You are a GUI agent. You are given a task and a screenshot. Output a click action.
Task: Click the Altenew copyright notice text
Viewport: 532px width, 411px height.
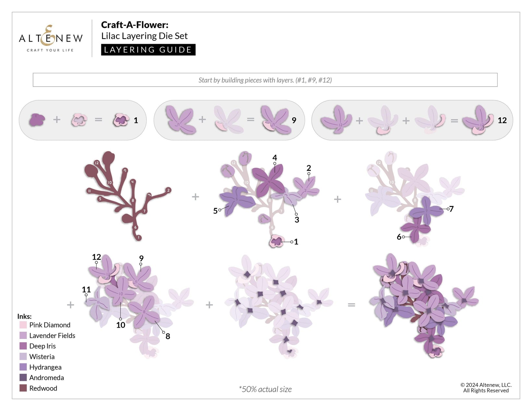click(x=486, y=388)
